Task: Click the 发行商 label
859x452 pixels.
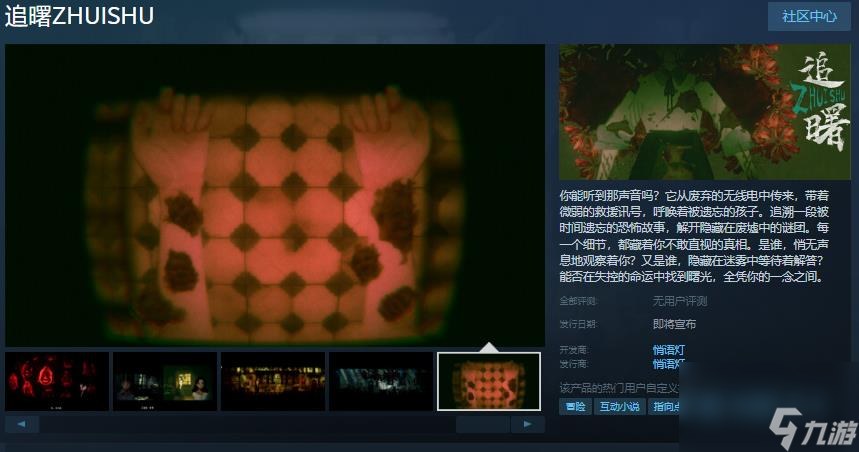Action: click(574, 364)
